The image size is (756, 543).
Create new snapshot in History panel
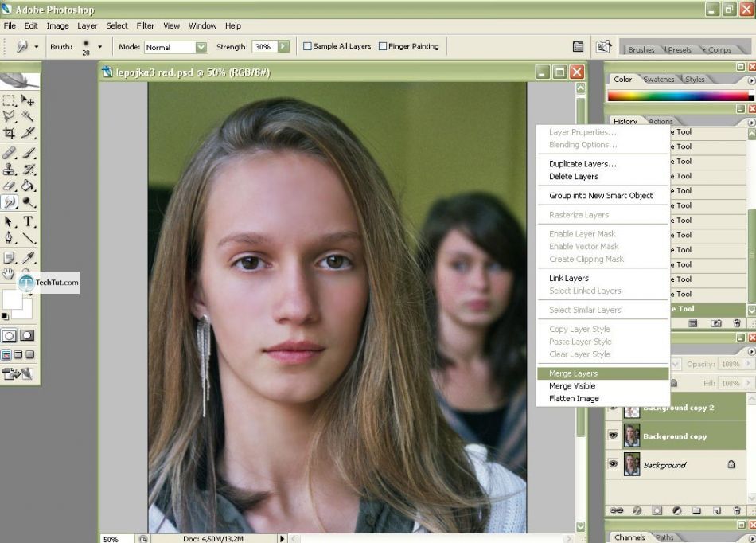pos(716,323)
